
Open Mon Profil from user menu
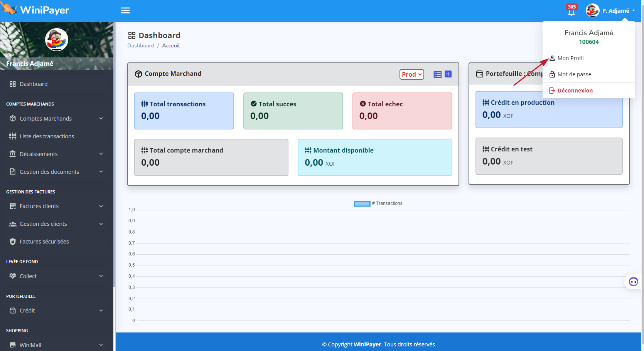pos(588,58)
